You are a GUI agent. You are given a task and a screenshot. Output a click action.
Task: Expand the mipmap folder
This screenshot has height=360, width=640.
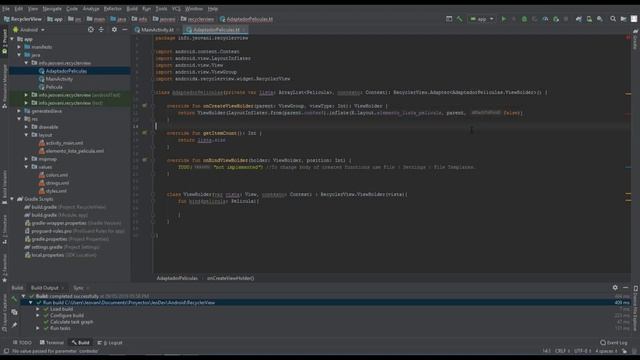tap(27, 159)
